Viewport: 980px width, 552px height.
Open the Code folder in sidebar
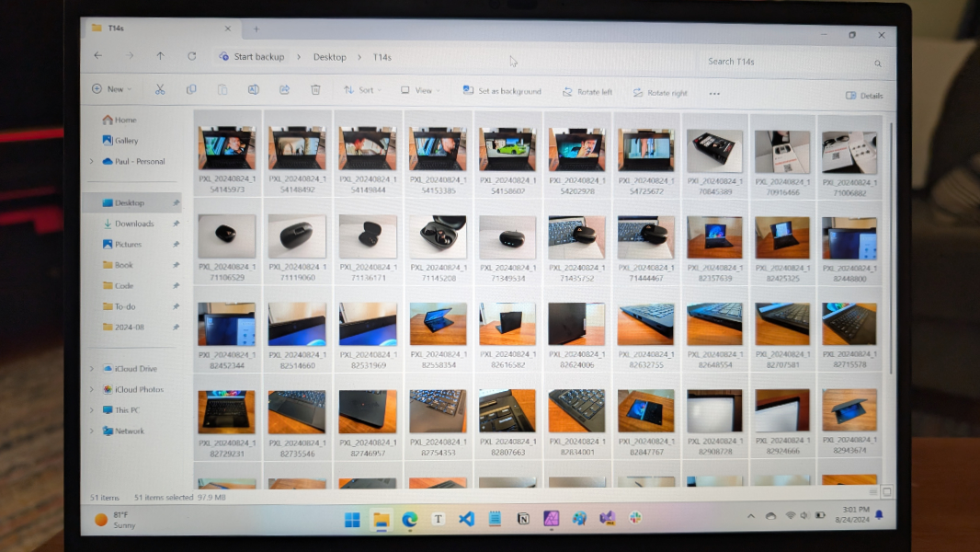(x=118, y=286)
